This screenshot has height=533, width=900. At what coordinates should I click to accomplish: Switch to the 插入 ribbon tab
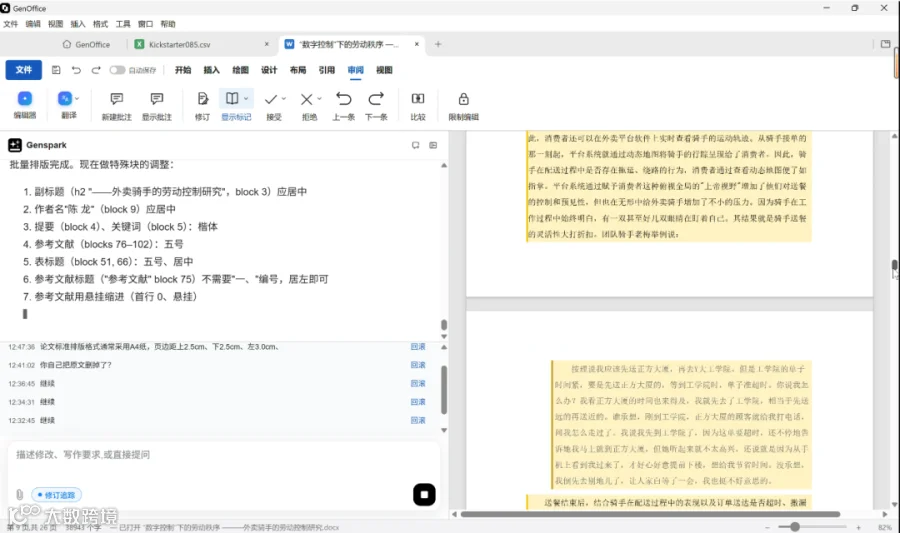(x=212, y=70)
